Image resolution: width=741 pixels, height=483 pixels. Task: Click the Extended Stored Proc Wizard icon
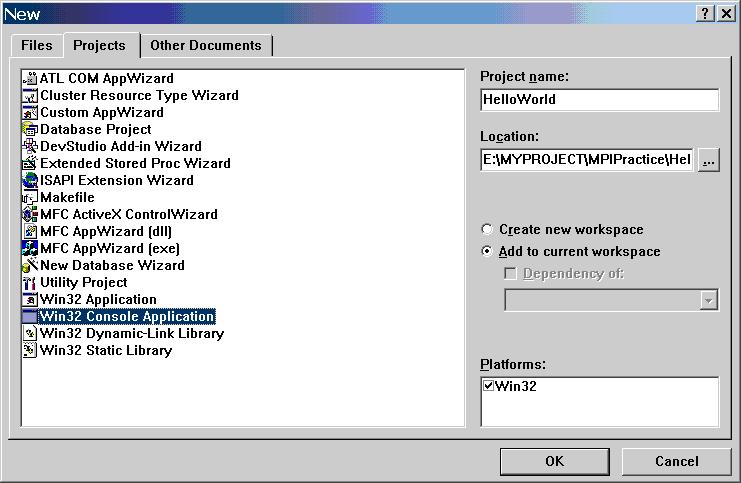(30, 164)
